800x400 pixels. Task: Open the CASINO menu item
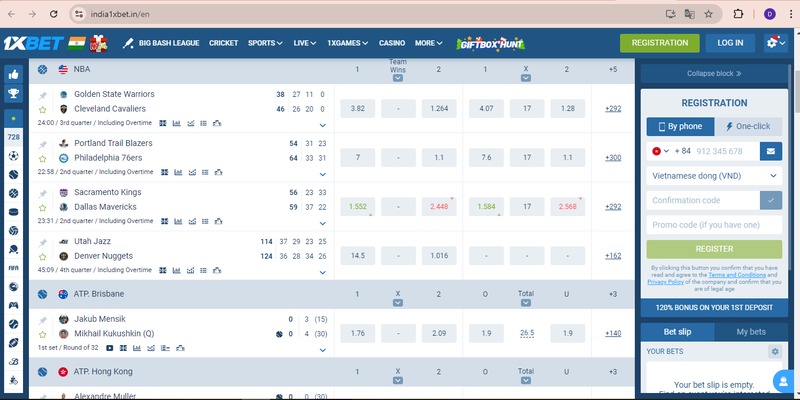click(392, 43)
